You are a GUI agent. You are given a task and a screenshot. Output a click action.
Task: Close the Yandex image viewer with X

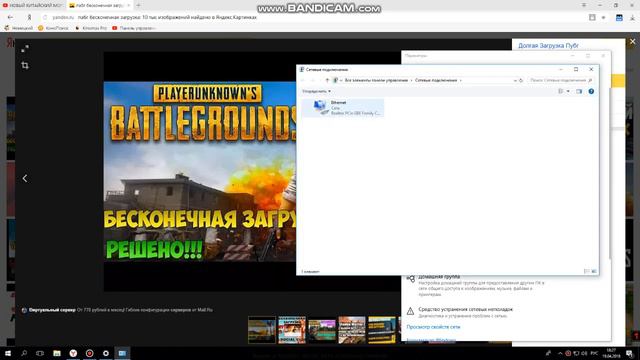[x=633, y=42]
